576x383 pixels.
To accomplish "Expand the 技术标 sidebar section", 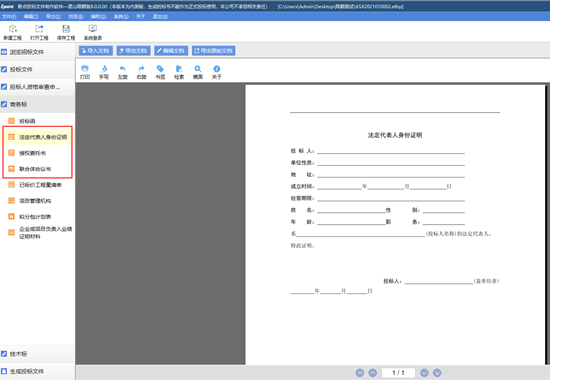I will click(x=37, y=354).
